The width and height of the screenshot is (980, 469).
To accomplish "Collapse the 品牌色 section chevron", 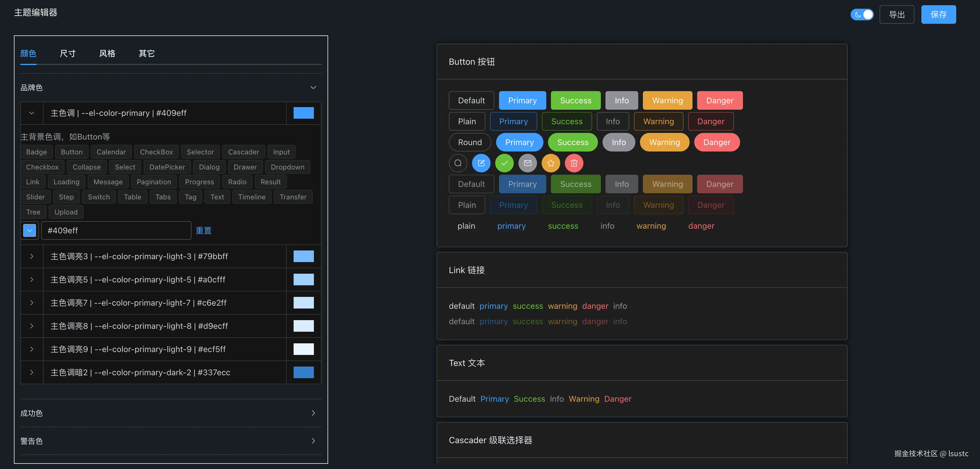I will tap(313, 88).
